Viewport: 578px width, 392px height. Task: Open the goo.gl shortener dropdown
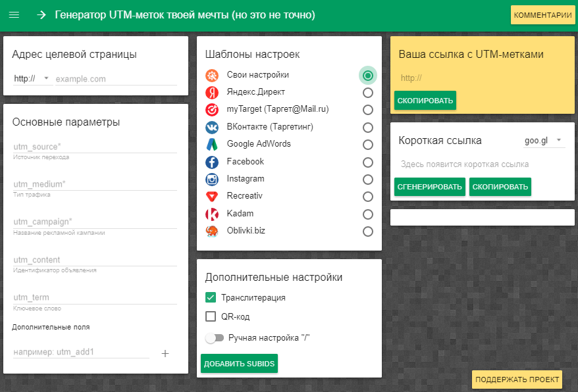[x=544, y=140]
